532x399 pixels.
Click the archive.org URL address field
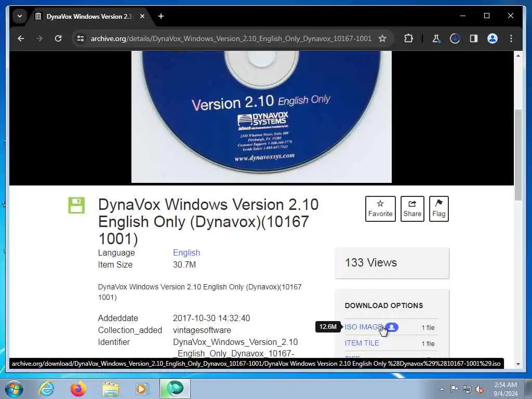[231, 38]
